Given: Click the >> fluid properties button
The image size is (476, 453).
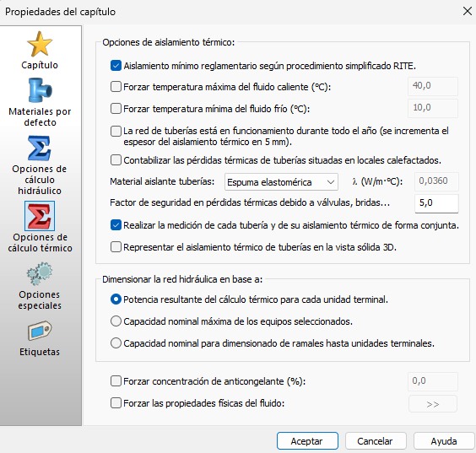Looking at the screenshot, I should click(433, 404).
